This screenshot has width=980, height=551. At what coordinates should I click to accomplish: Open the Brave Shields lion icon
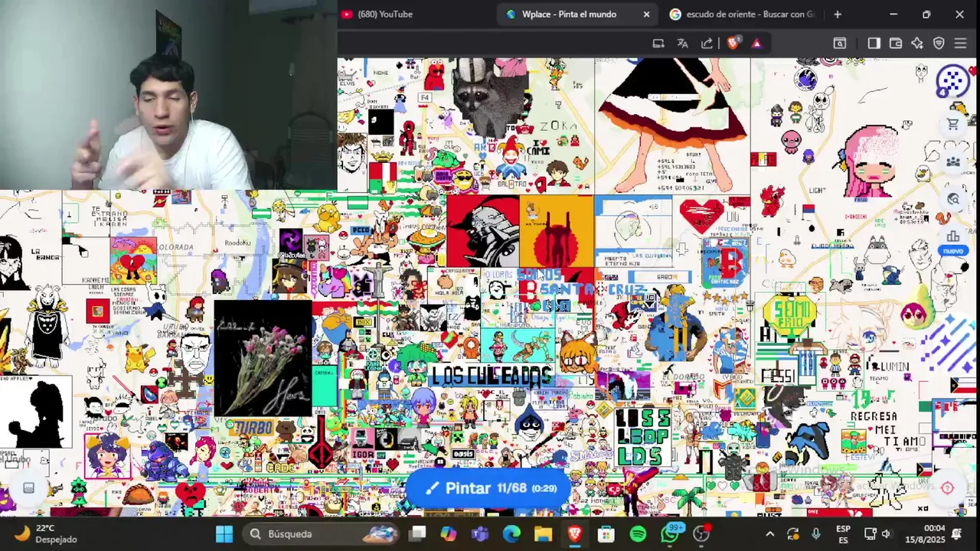733,44
